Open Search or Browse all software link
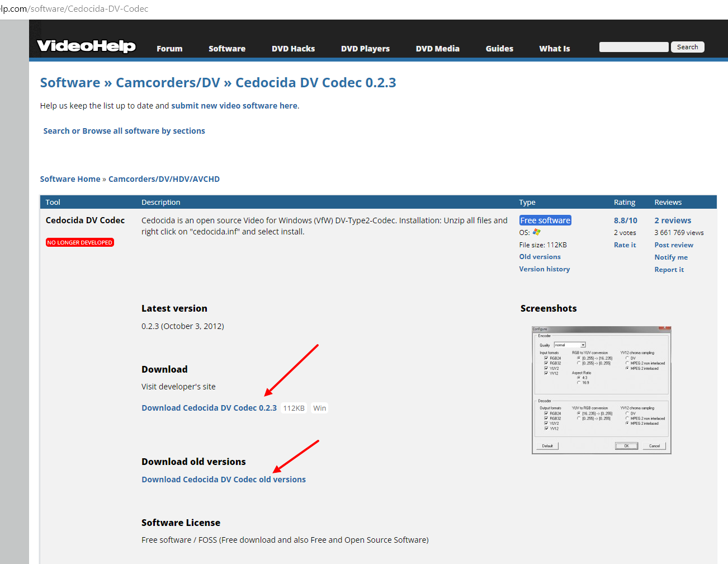 click(124, 131)
